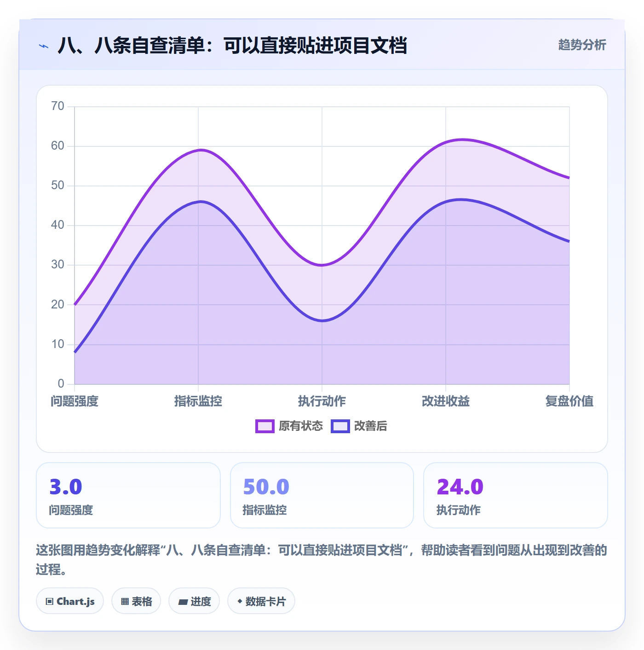Click the 进度 tag
The height and width of the screenshot is (650, 644).
click(194, 601)
